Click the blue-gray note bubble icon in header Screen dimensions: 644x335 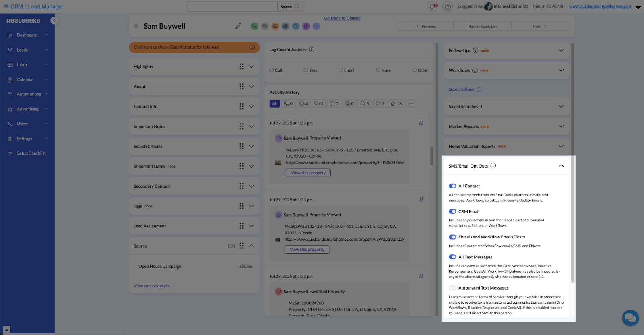pos(285,26)
